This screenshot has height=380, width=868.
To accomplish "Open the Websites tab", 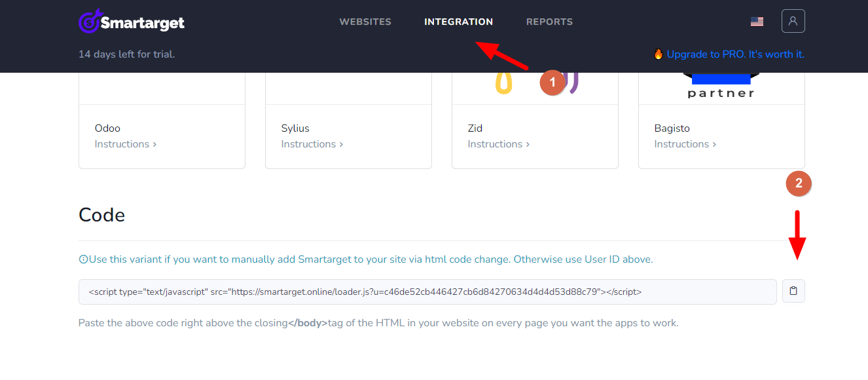I will click(x=365, y=22).
